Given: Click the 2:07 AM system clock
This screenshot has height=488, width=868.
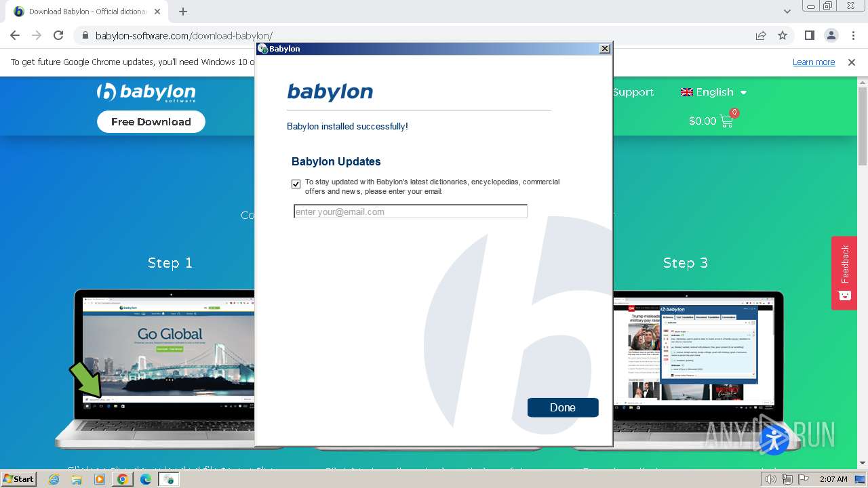Looking at the screenshot, I should 833,479.
